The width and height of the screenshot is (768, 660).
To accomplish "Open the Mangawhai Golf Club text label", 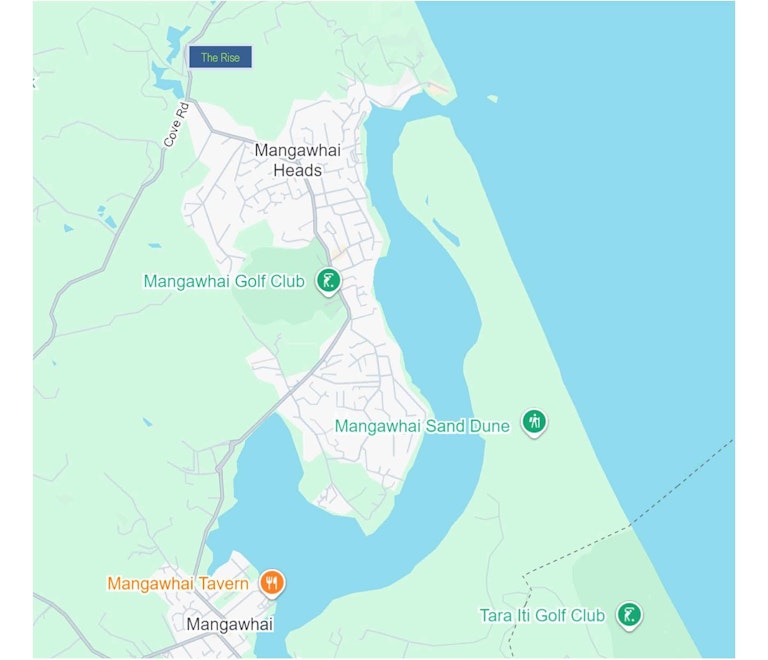I will 224,282.
